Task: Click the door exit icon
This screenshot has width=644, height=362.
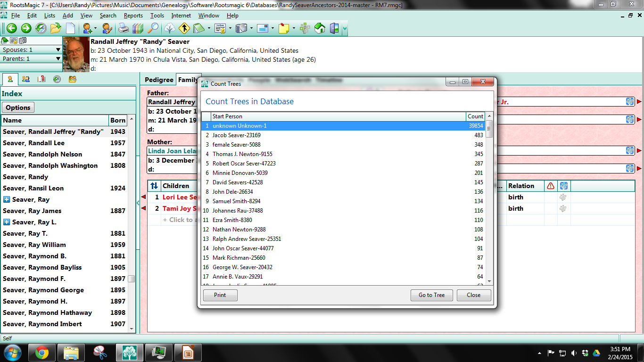Action: (x=334, y=28)
